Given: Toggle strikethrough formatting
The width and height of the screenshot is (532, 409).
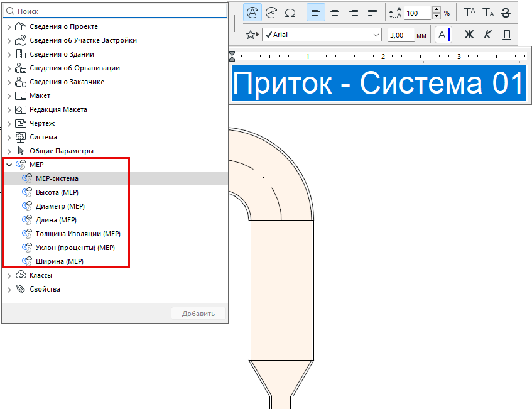Looking at the screenshot, I should pyautogui.click(x=506, y=13).
